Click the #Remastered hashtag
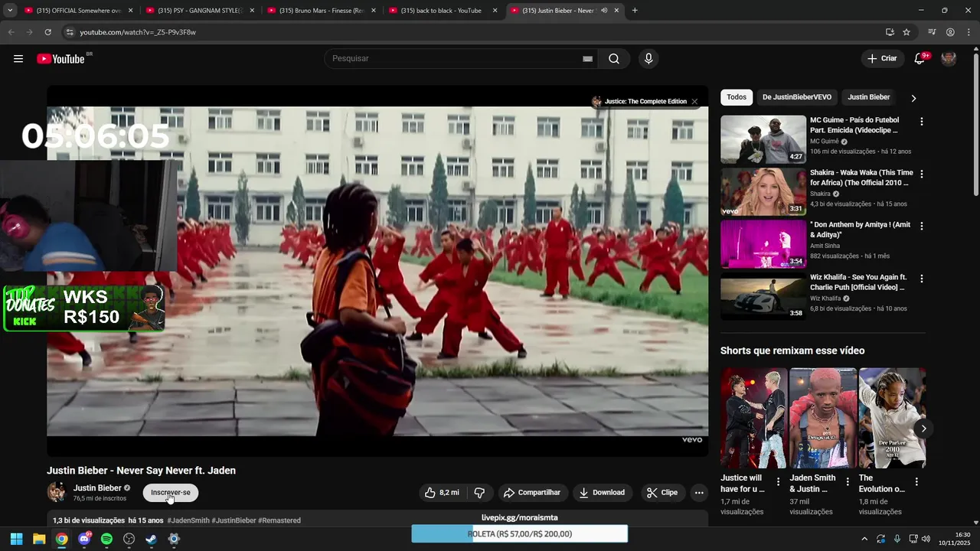The image size is (980, 551). (x=279, y=520)
